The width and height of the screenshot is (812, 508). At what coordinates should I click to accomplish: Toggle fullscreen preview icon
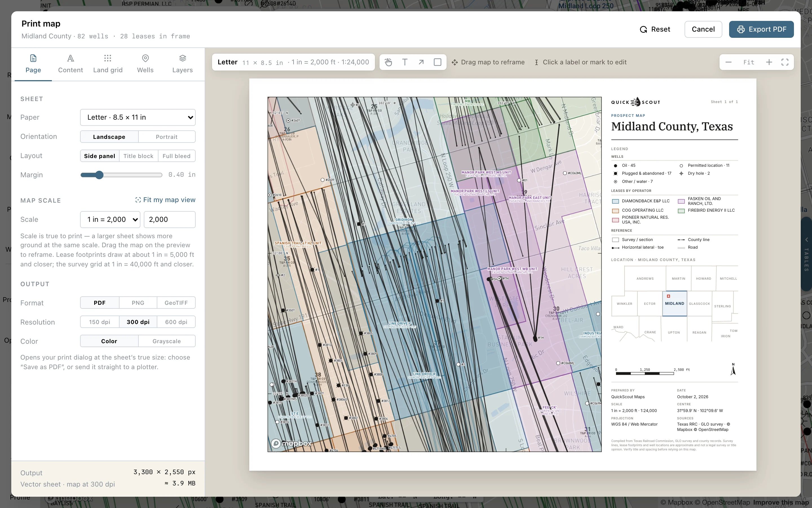pos(785,62)
